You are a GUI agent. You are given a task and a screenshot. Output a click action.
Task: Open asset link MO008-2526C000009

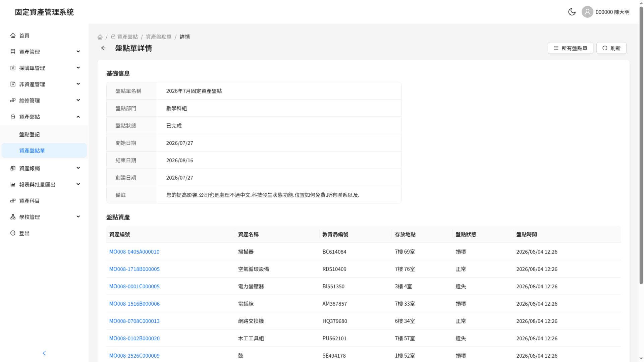click(135, 356)
